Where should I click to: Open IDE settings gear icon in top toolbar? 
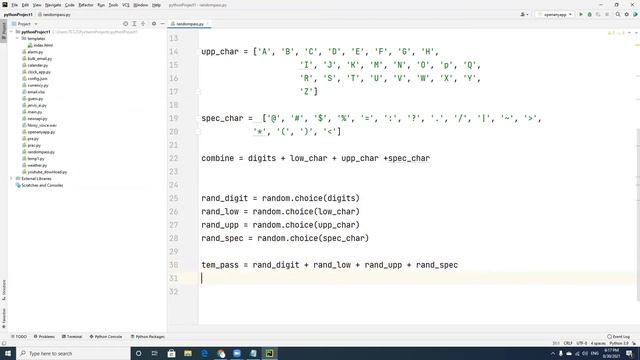(x=627, y=14)
